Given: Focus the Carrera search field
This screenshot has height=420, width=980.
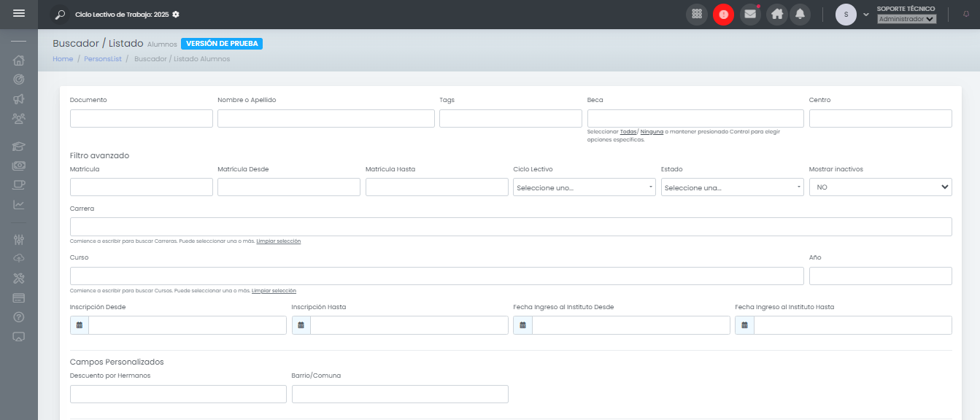Looking at the screenshot, I should point(511,227).
